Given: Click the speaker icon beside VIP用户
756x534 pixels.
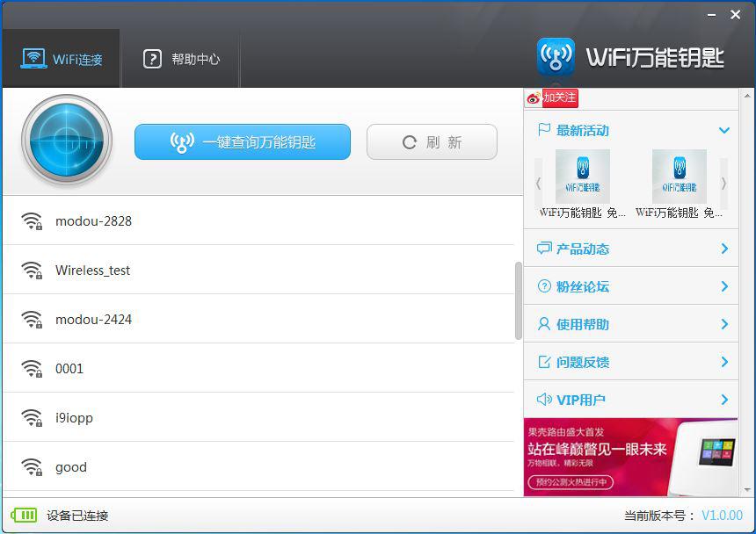Looking at the screenshot, I should (544, 399).
